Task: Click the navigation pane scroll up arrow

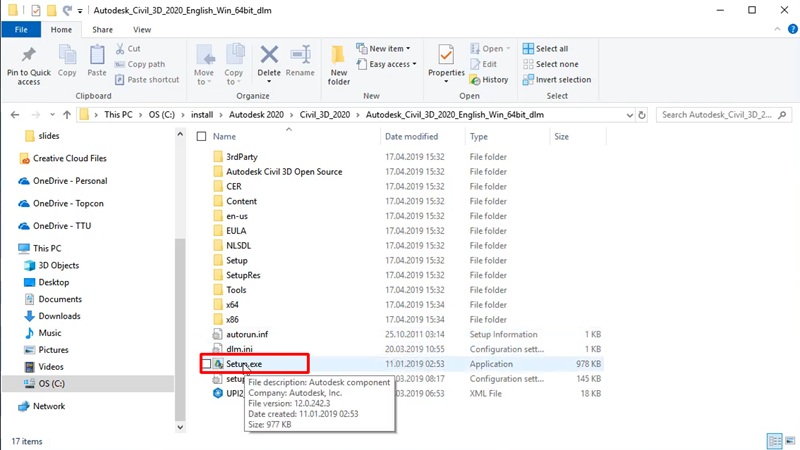Action: pos(180,134)
